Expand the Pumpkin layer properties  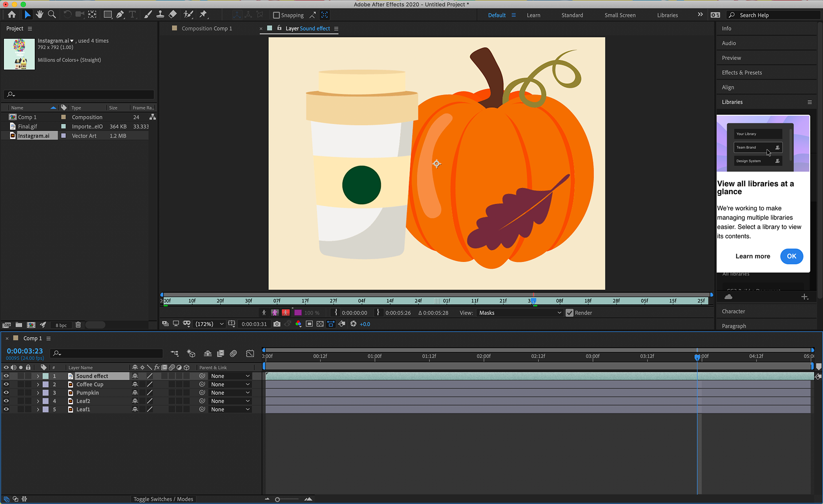(x=38, y=393)
